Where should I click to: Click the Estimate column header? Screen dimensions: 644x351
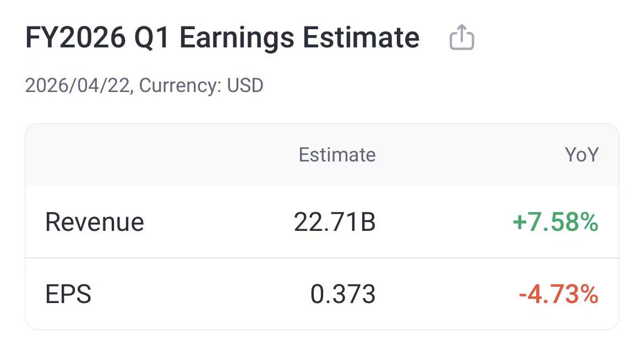click(337, 155)
